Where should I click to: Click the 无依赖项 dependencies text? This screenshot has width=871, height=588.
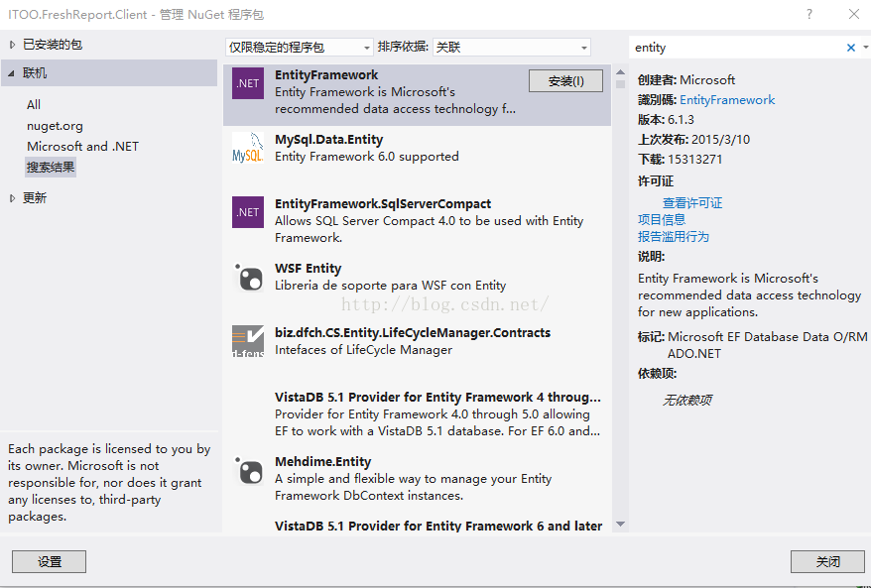[686, 401]
